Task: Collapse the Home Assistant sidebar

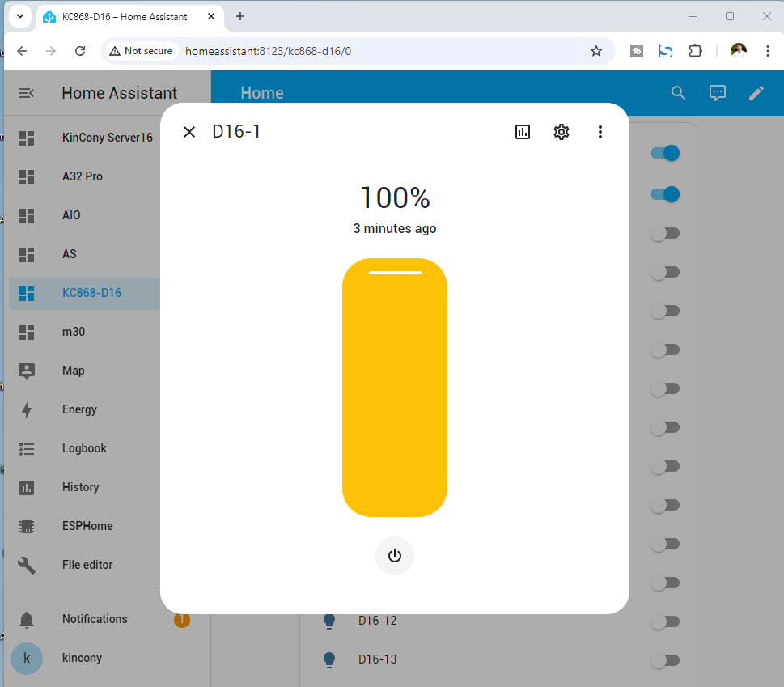Action: click(x=27, y=93)
